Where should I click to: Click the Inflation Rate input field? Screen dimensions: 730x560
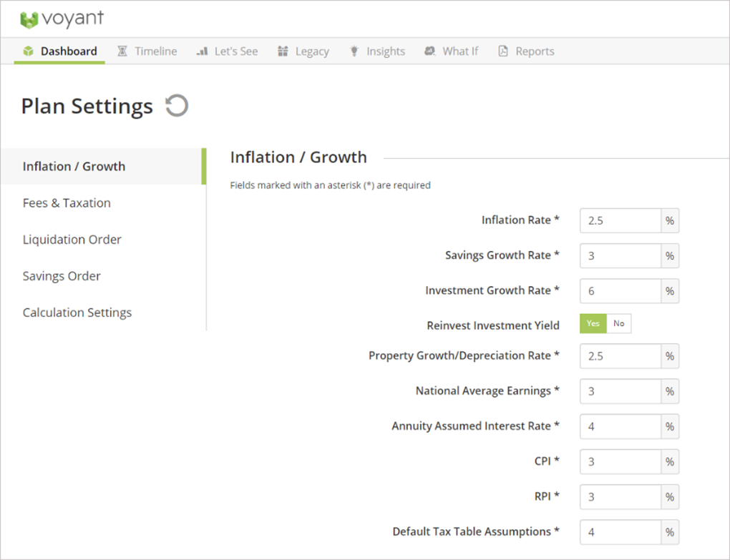620,221
